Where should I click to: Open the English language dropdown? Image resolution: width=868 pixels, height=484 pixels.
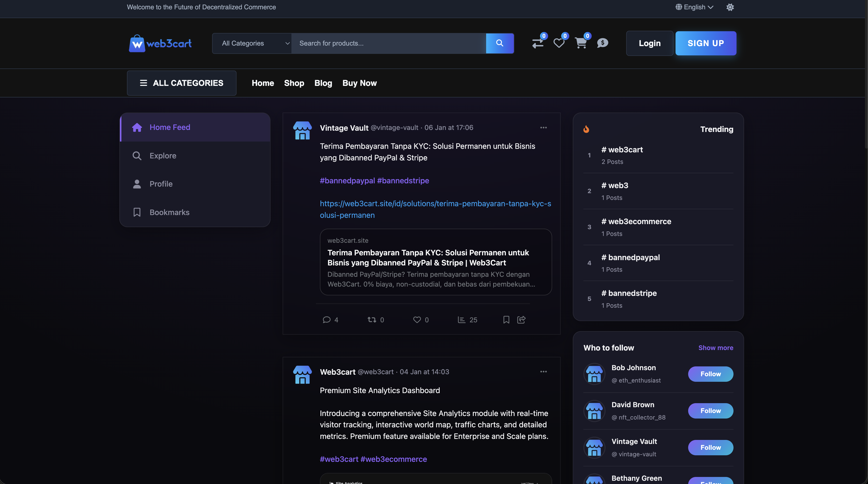[694, 7]
